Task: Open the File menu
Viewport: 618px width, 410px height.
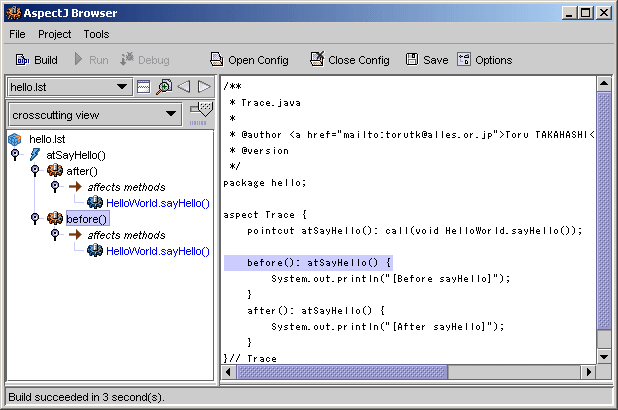Action: click(17, 34)
